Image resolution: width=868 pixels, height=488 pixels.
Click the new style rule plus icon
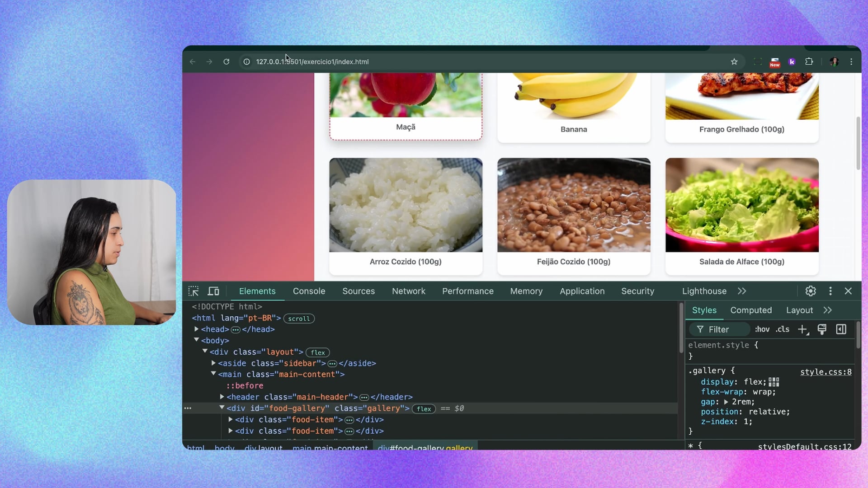pos(803,329)
